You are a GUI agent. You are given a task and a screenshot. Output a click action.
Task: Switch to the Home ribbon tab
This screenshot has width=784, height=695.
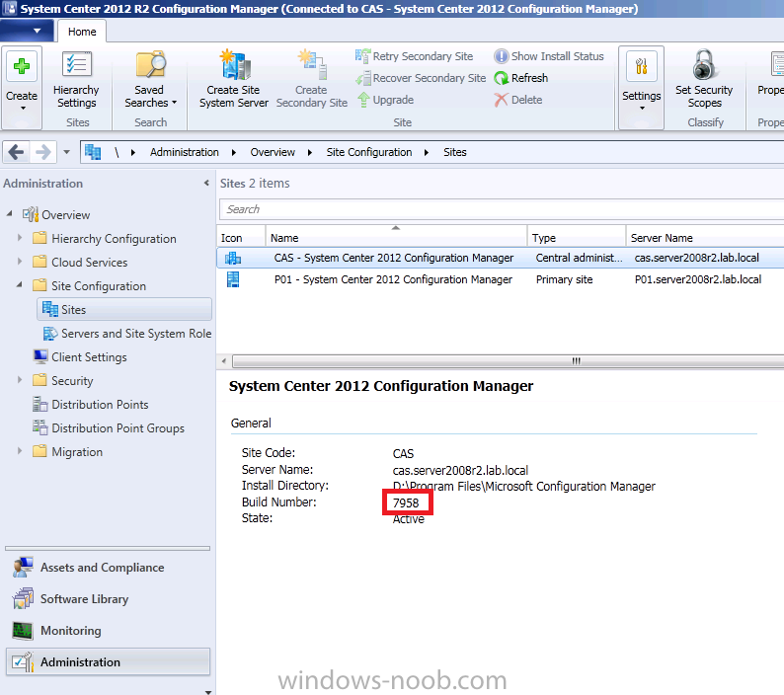coord(82,32)
